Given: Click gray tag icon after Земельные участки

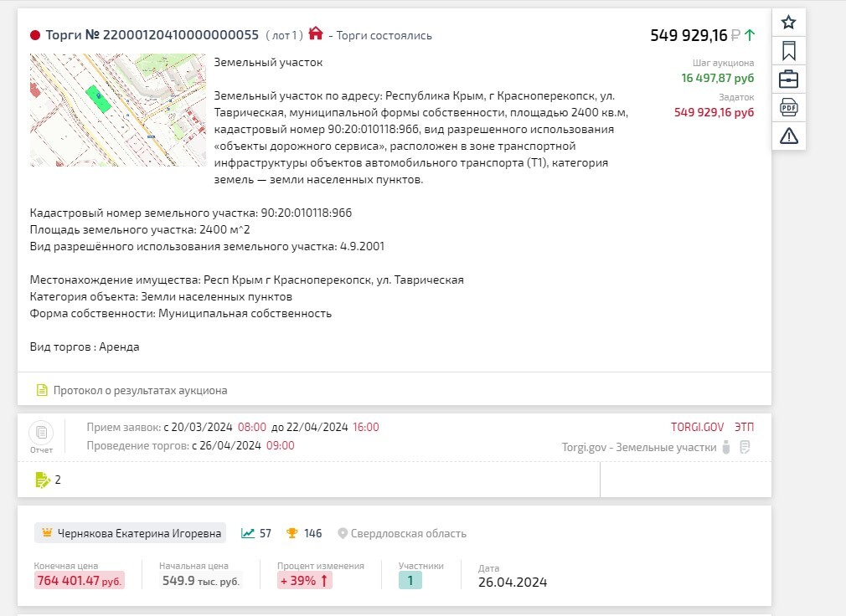Looking at the screenshot, I should pyautogui.click(x=726, y=447).
